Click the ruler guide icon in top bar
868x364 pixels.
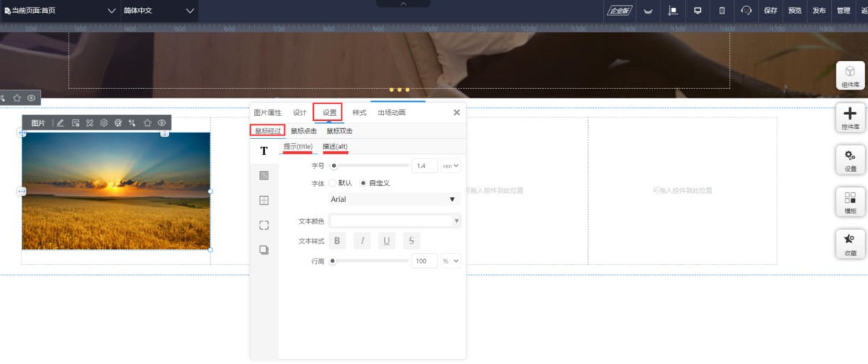coord(673,10)
